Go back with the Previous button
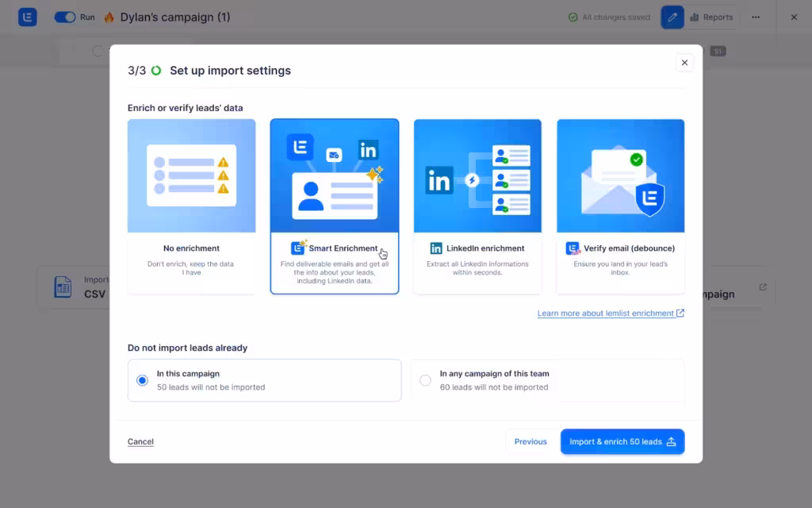The width and height of the screenshot is (812, 508). 530,441
